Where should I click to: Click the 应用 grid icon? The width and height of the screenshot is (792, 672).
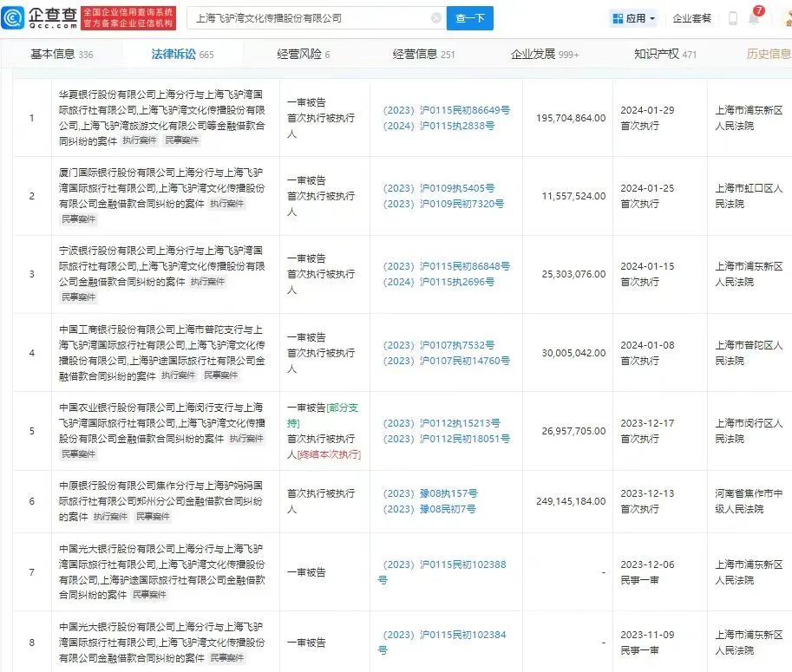pyautogui.click(x=618, y=19)
